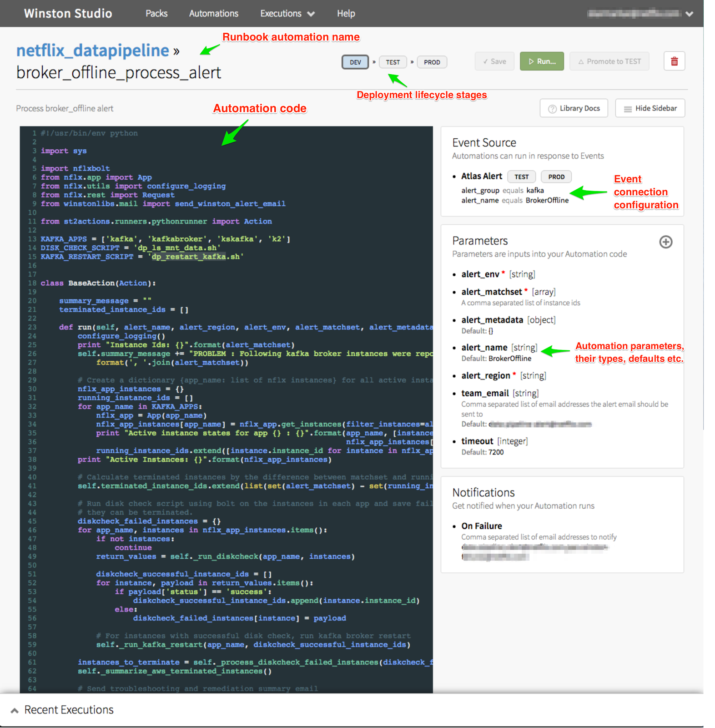The image size is (715, 728).
Task: Click Promote to TEST button
Action: tap(609, 61)
